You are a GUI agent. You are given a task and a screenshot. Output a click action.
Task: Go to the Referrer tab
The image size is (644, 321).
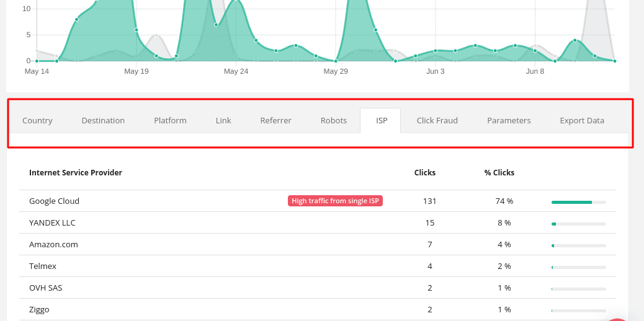(x=275, y=120)
